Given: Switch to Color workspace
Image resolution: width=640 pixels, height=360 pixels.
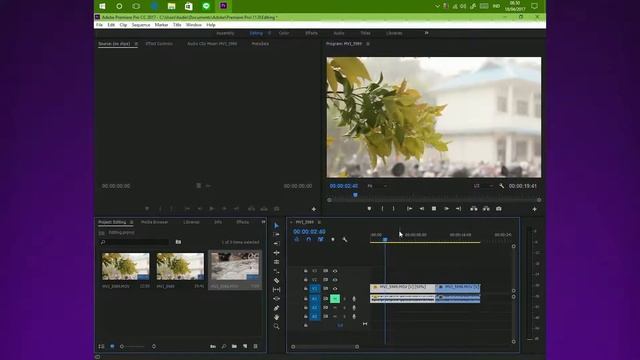Looking at the screenshot, I should pyautogui.click(x=284, y=33).
